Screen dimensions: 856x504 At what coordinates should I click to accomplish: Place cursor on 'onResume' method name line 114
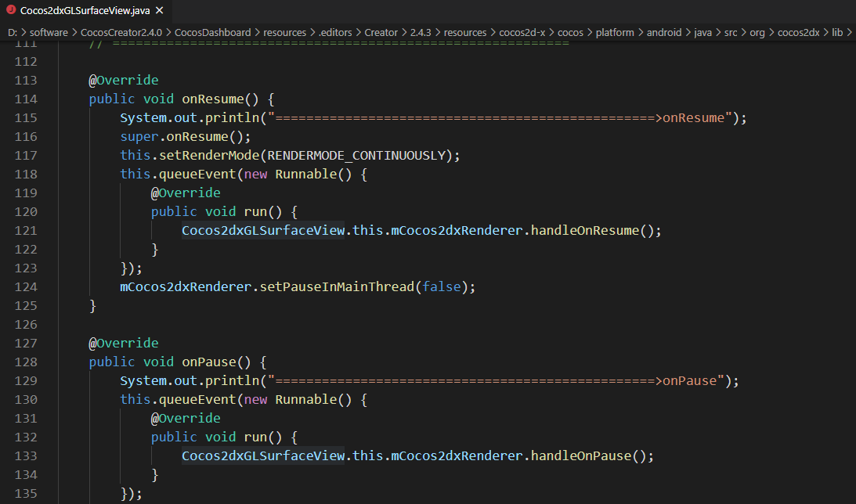pos(213,99)
